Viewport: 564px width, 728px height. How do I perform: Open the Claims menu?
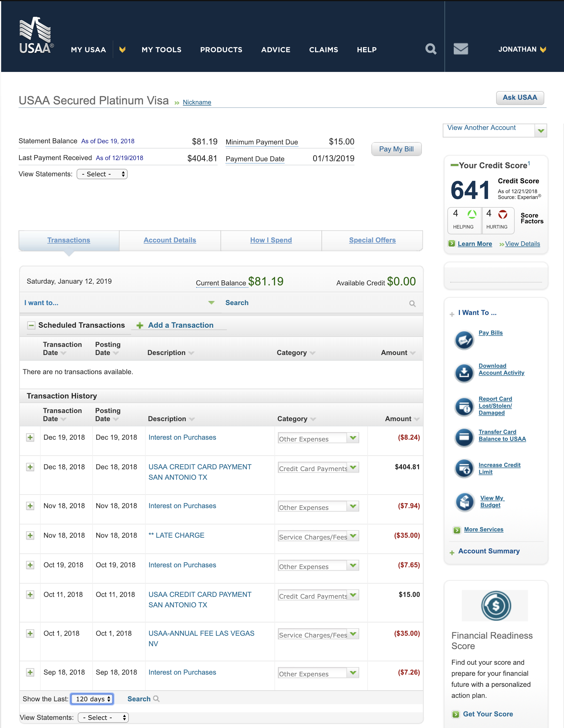[x=323, y=50]
